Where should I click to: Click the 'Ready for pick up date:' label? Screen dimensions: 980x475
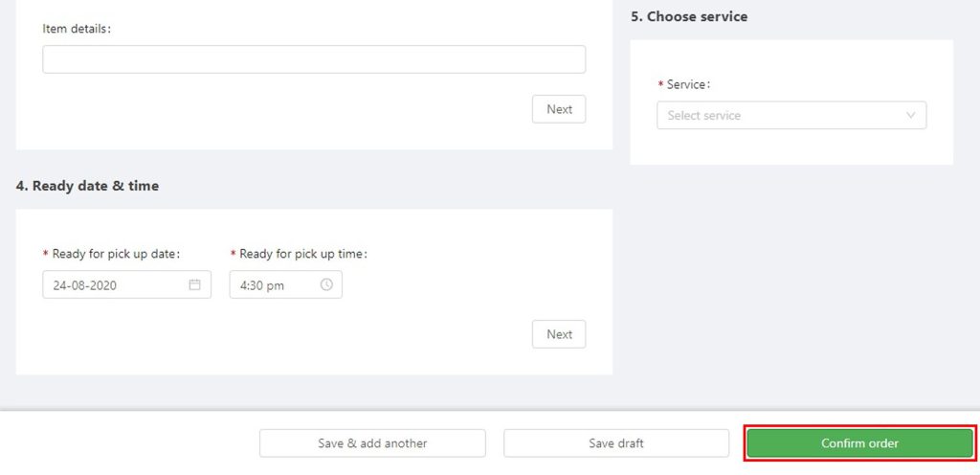click(116, 254)
